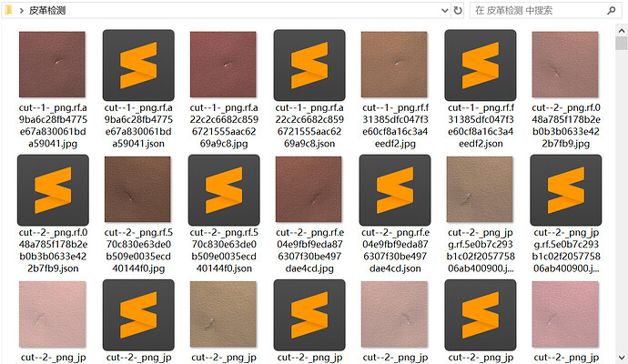Viewport: 628px width, 364px height.
Task: Open the 570c830e63de0 .jpg brown leather thumbnail
Action: [137, 189]
